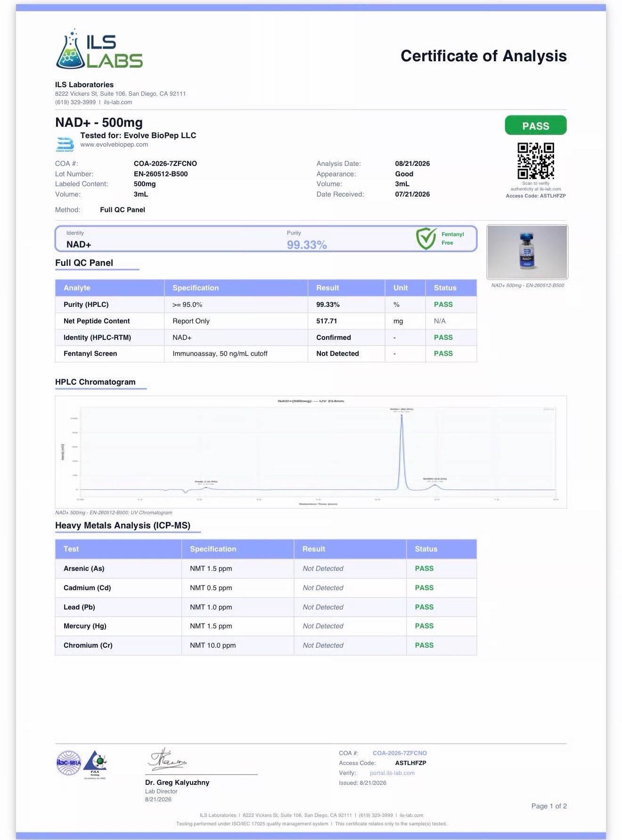Screen dimensions: 622x840
Task: Click the HPLC Chromatogram section heading
Action: (95, 382)
